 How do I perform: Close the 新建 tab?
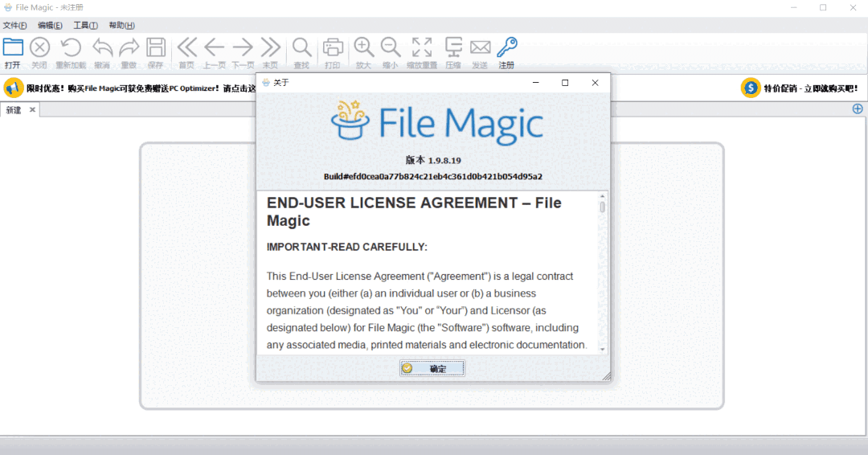(x=32, y=109)
